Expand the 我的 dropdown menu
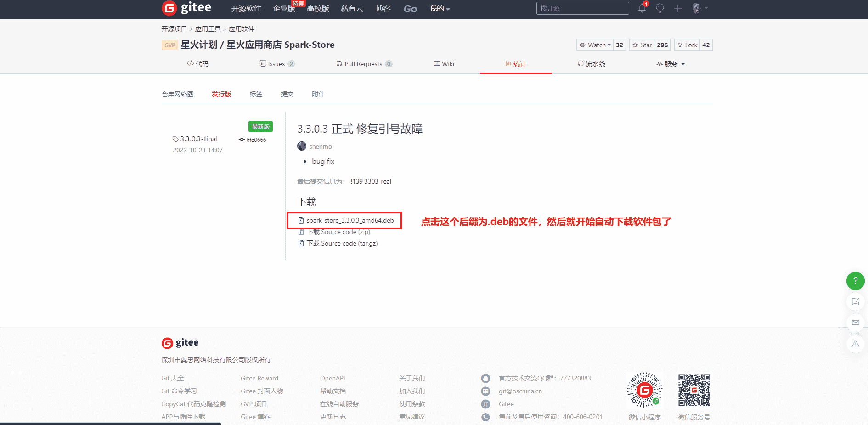868x425 pixels. [440, 9]
